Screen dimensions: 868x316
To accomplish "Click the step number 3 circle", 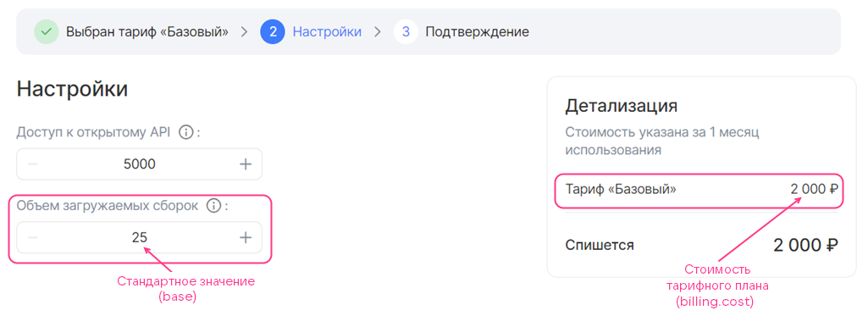I will coord(406,32).
